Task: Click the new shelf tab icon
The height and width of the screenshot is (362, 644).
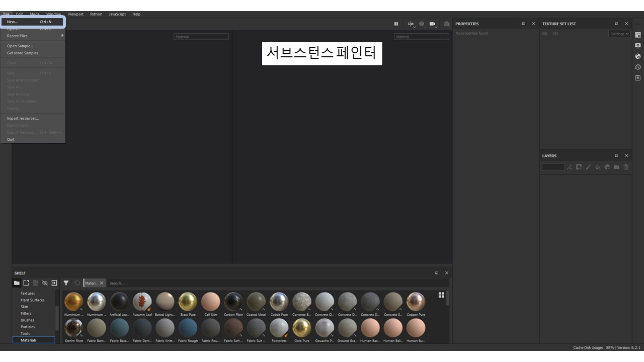Action: point(26,283)
